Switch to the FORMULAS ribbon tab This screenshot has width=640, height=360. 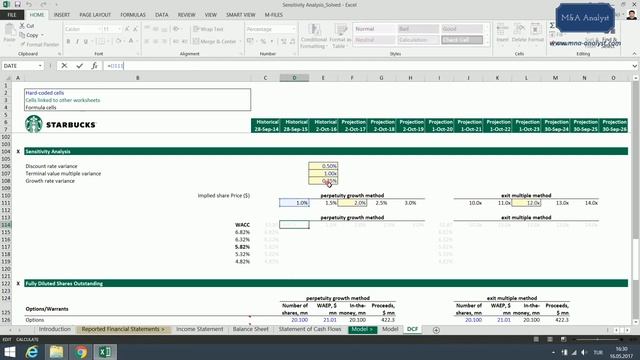pos(133,15)
